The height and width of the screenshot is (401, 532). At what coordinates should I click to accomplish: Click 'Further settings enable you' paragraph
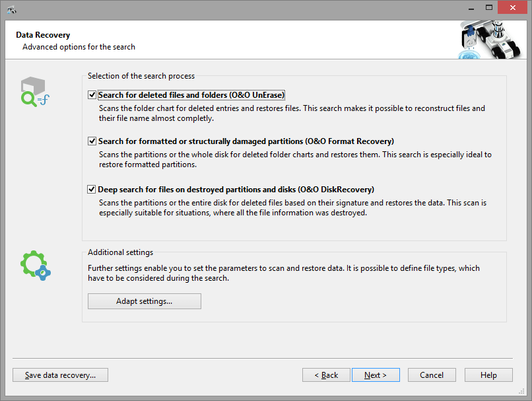point(284,273)
